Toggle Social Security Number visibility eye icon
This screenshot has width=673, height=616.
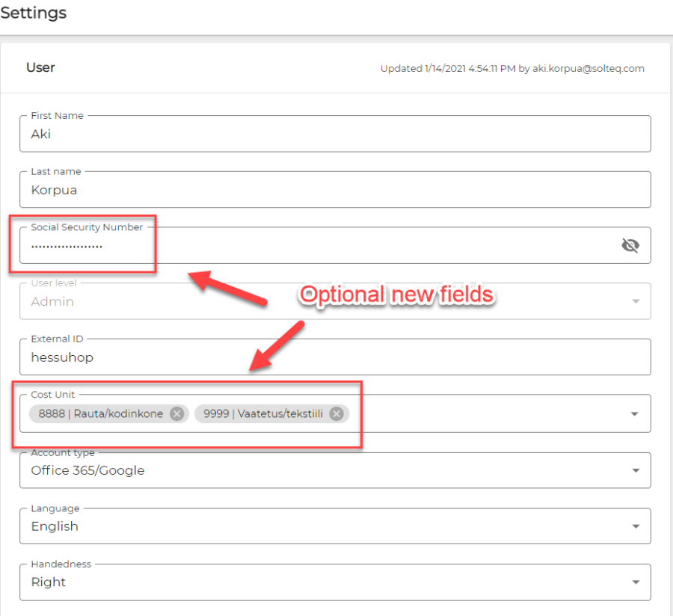(630, 245)
